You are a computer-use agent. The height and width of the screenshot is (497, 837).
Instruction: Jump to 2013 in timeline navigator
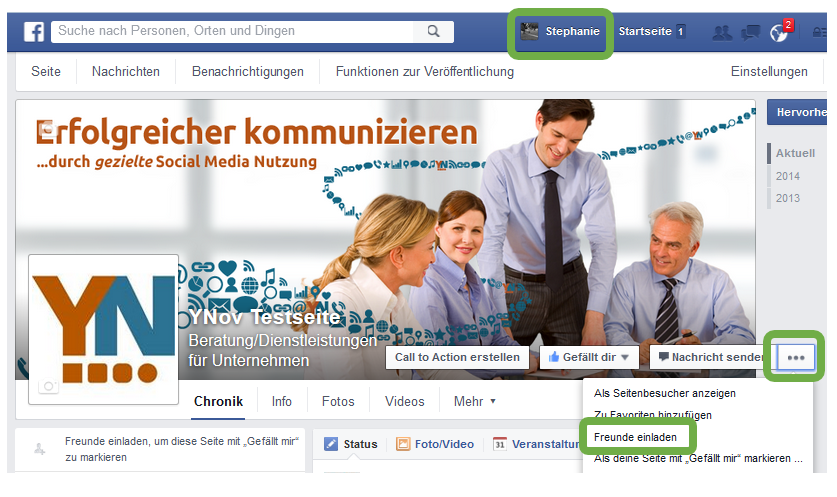click(x=788, y=198)
